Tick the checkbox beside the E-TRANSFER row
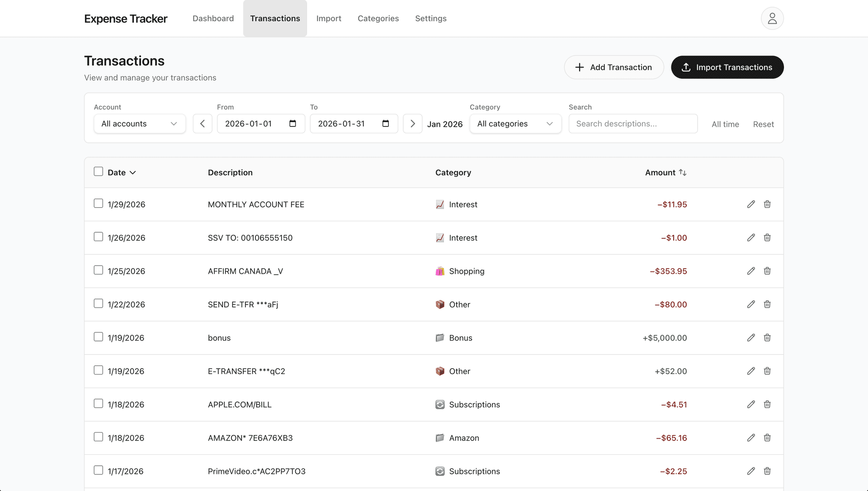The height and width of the screenshot is (491, 868). pos(98,370)
